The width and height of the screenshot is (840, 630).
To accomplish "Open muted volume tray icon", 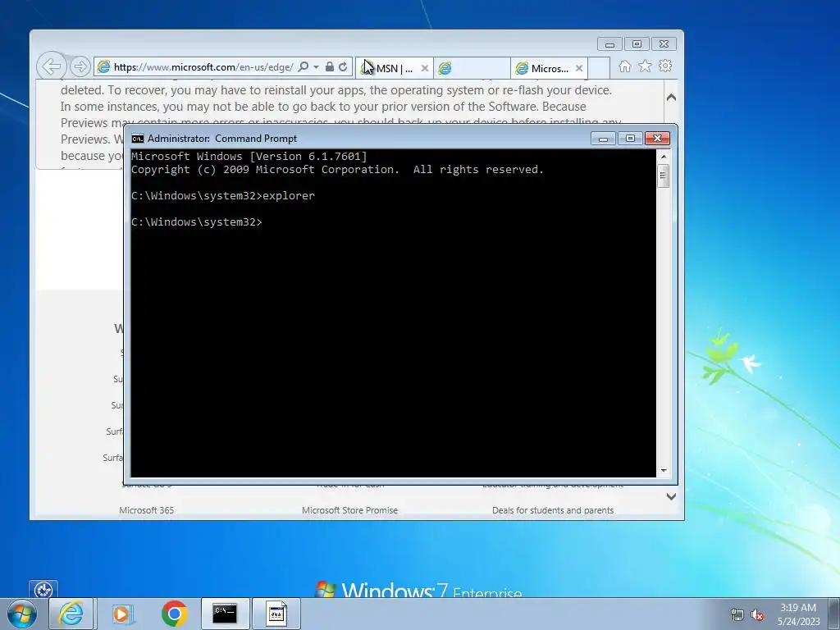I will pyautogui.click(x=757, y=615).
